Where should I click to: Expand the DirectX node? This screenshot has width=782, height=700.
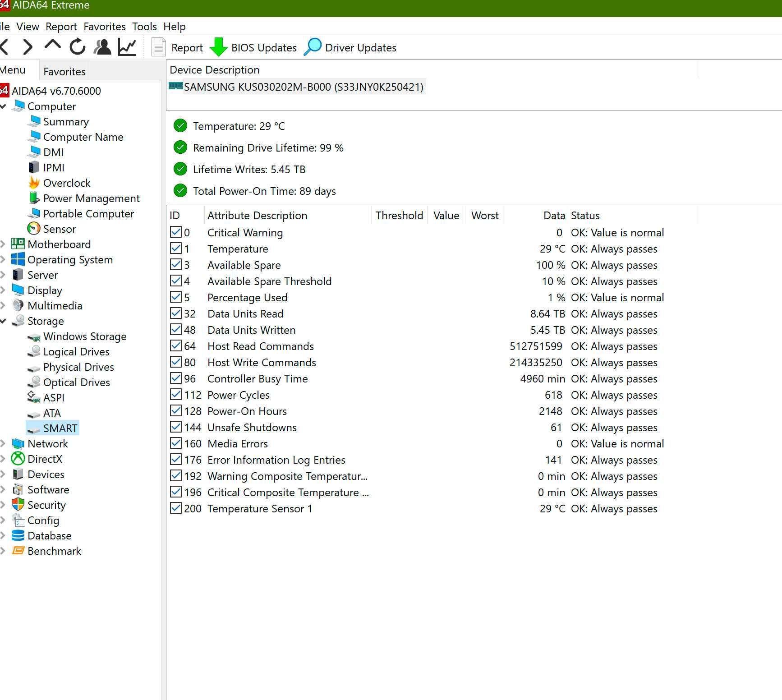[x=3, y=459]
